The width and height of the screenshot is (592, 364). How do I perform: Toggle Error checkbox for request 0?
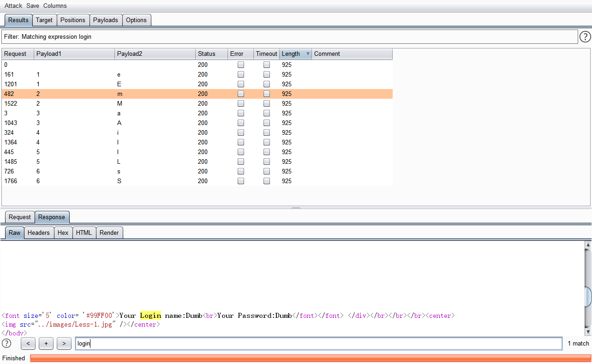pyautogui.click(x=241, y=65)
